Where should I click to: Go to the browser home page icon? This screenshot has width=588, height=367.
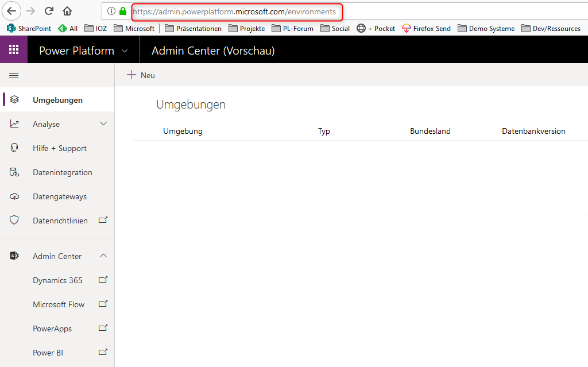67,11
